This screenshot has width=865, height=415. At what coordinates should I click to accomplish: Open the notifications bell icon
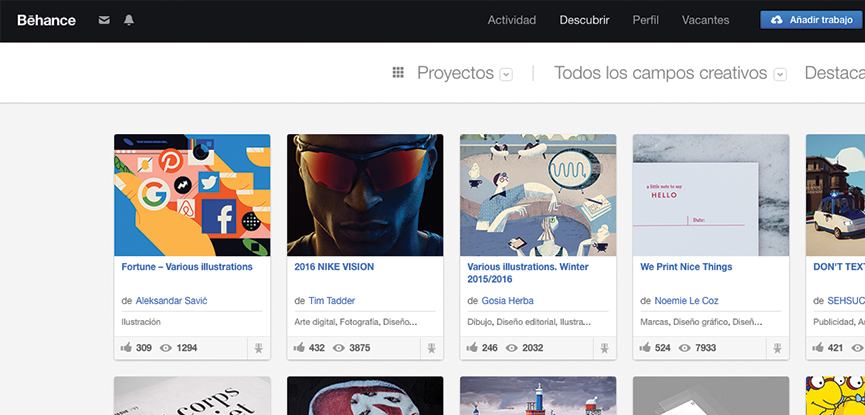[129, 20]
